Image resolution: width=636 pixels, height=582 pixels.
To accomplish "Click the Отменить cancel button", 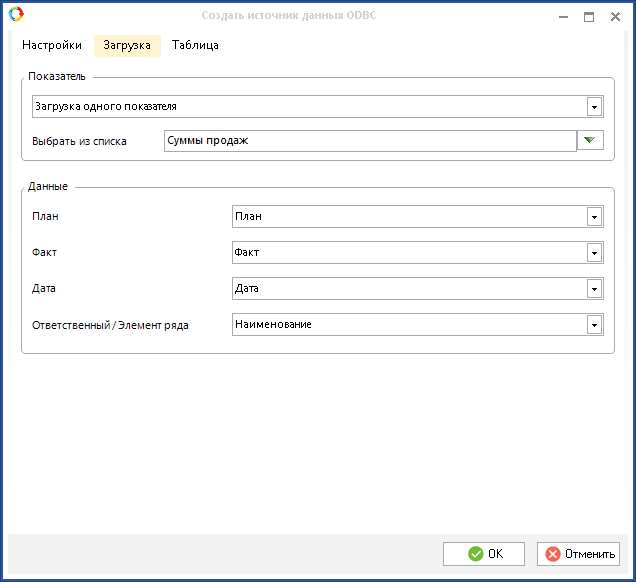I will tap(578, 554).
